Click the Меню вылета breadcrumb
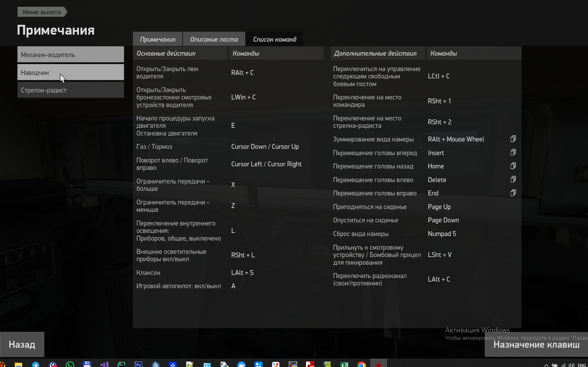The height and width of the screenshot is (367, 588). coord(42,12)
